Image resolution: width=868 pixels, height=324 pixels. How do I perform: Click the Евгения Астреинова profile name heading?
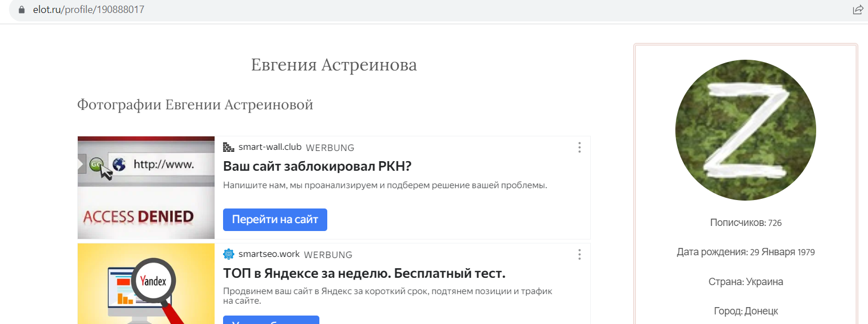tap(334, 65)
